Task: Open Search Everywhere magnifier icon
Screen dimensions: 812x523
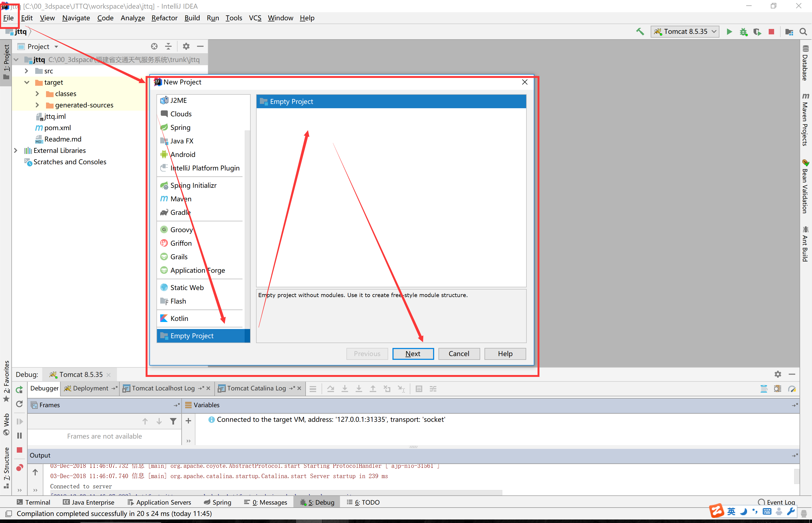Action: point(803,32)
